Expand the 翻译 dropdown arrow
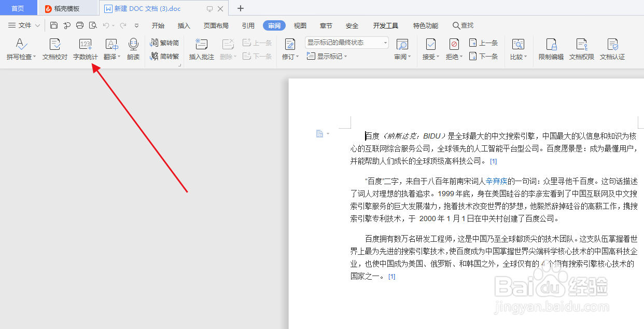The height and width of the screenshot is (329, 644). pyautogui.click(x=119, y=57)
